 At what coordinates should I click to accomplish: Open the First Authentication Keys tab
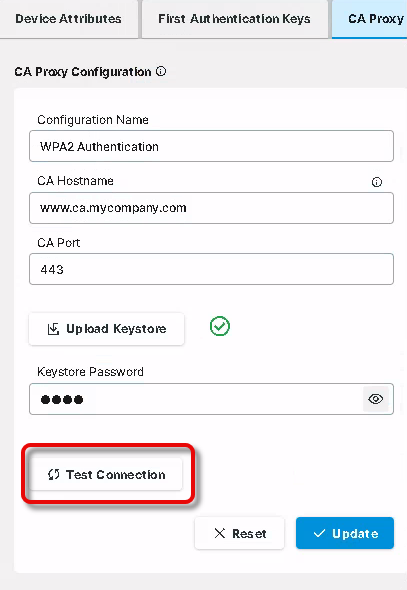pyautogui.click(x=235, y=19)
